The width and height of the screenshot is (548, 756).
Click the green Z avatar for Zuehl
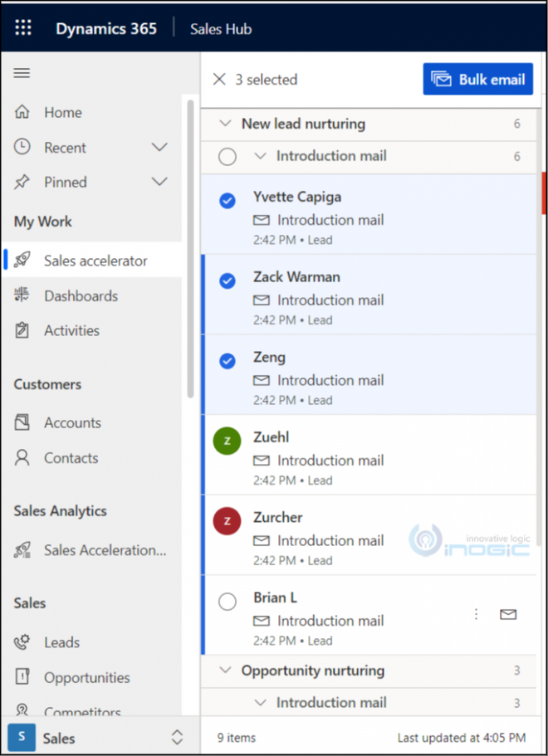click(228, 441)
